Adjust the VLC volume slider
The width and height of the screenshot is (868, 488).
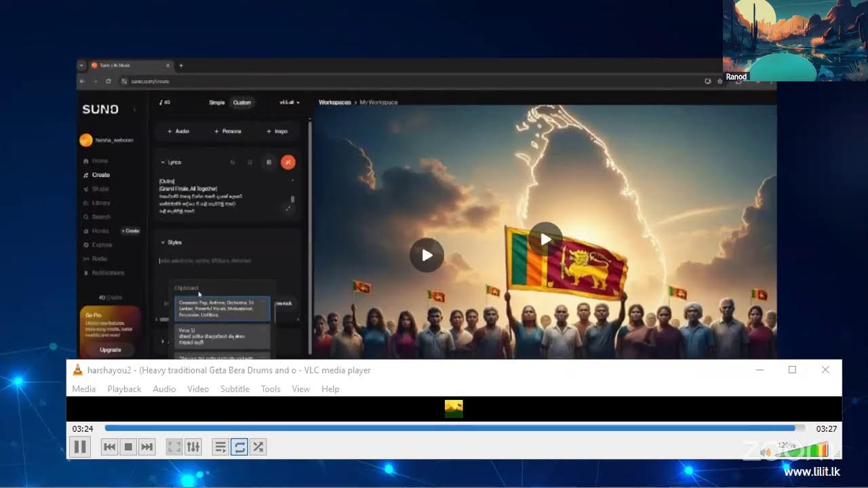[802, 450]
